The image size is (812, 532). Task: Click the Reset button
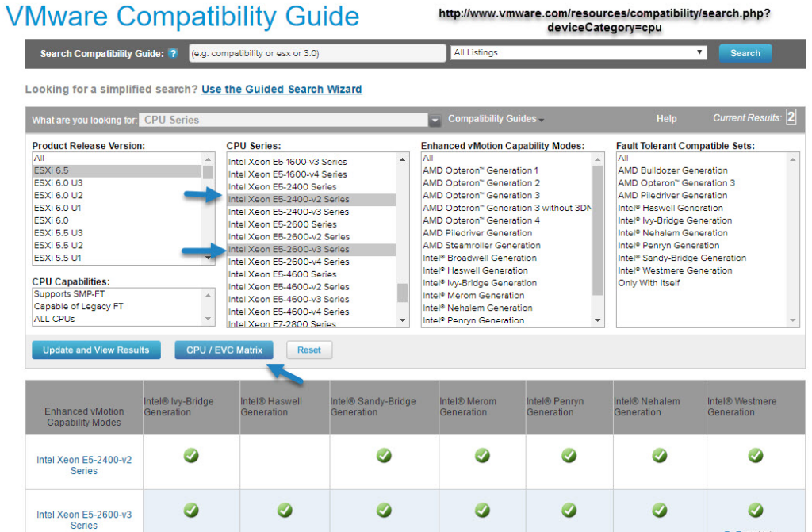(x=309, y=350)
